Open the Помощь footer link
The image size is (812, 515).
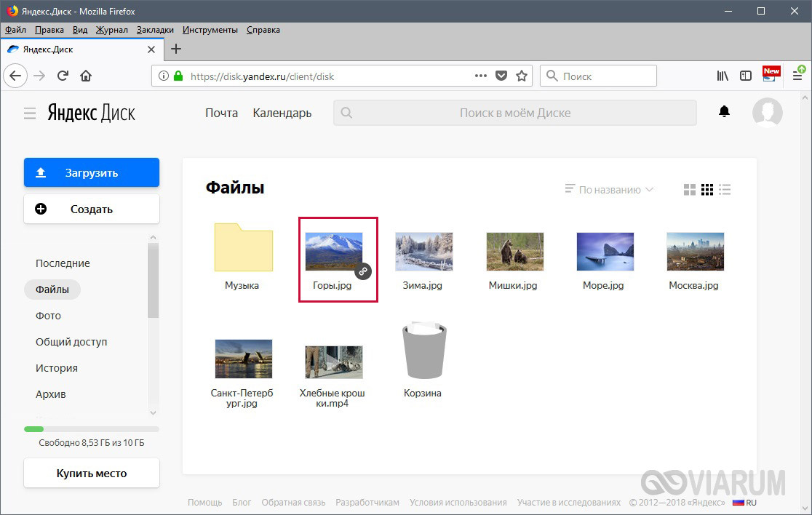coord(204,503)
